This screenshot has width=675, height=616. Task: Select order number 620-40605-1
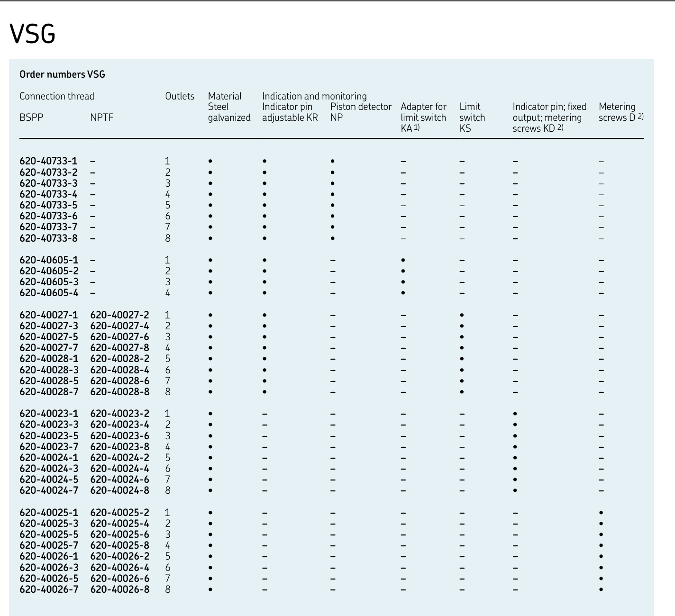click(49, 260)
